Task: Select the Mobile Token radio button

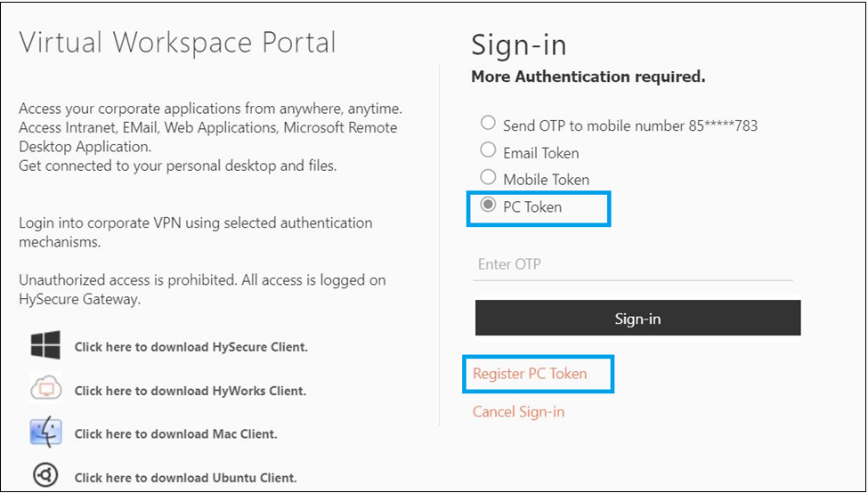Action: 488,177
